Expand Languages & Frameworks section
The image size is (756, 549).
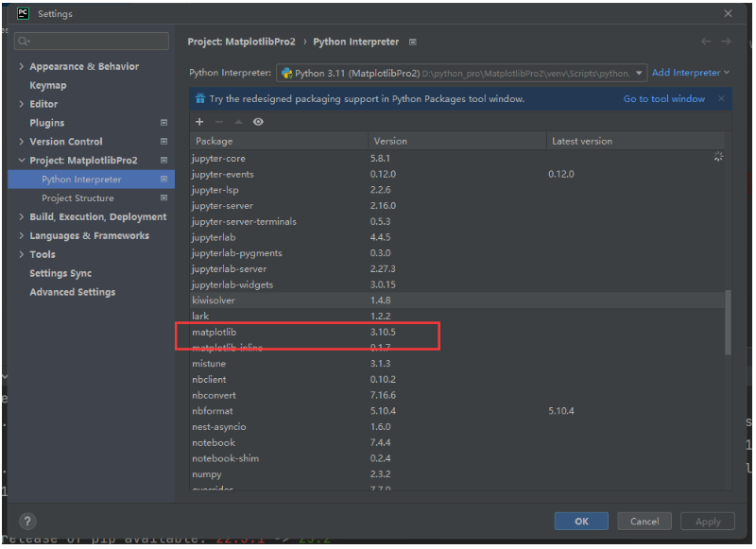[21, 235]
